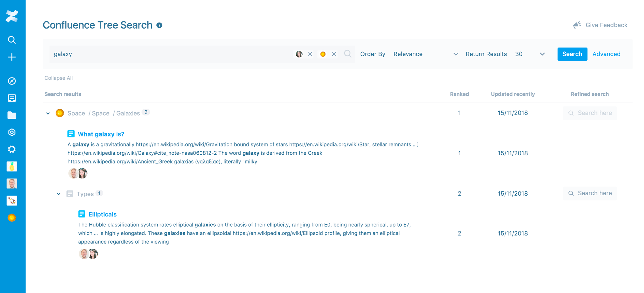Click the magnifier icon inside search box

point(348,54)
